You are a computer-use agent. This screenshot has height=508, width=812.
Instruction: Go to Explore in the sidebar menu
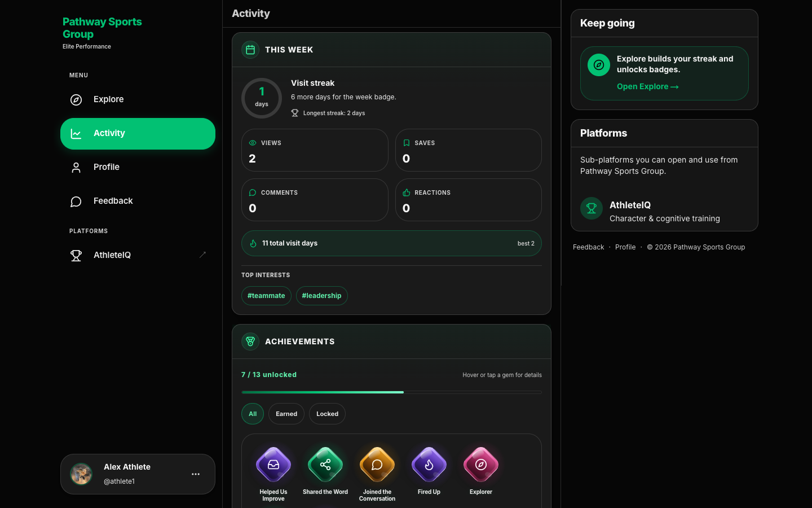[138, 100]
